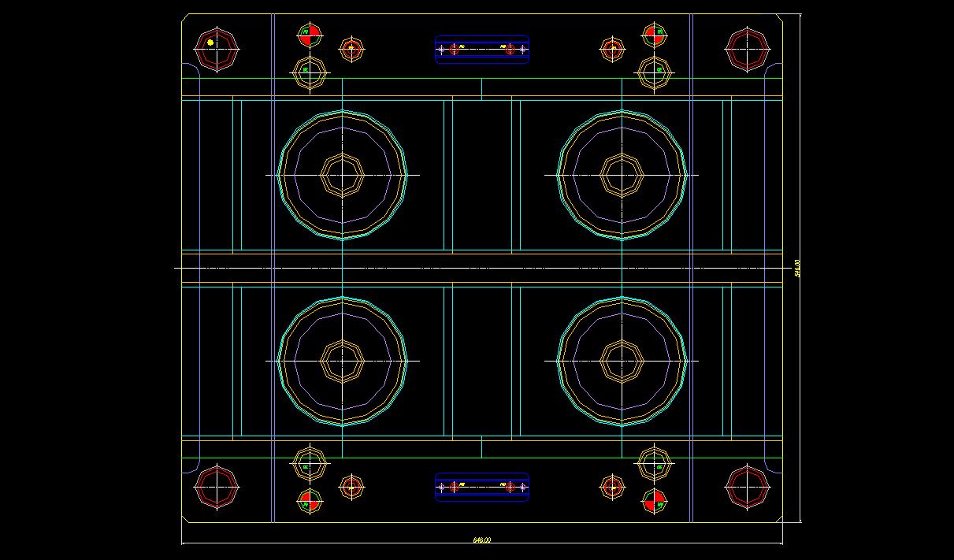Select the top-right red corner hole
954x560 pixels.
pyautogui.click(x=748, y=50)
